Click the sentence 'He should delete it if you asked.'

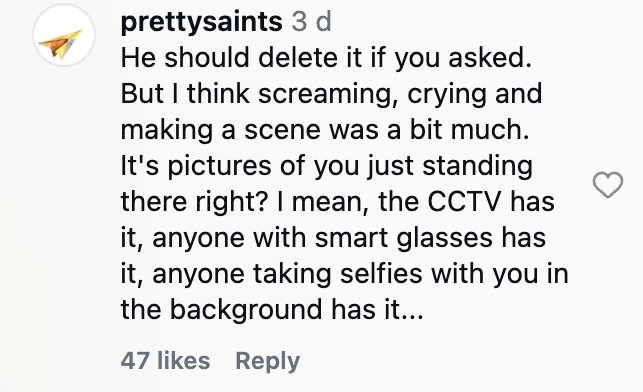(x=326, y=57)
